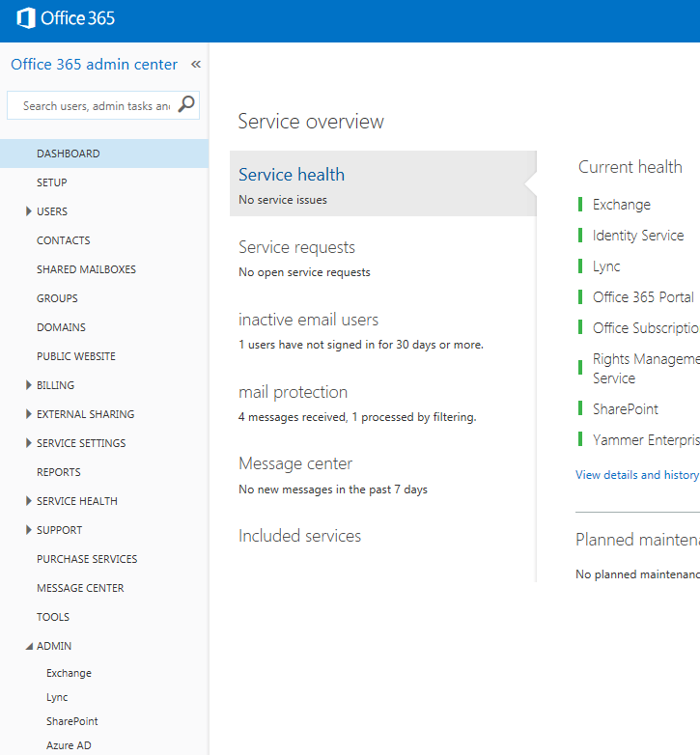Click the SharePoint green health status bar

pyautogui.click(x=580, y=408)
